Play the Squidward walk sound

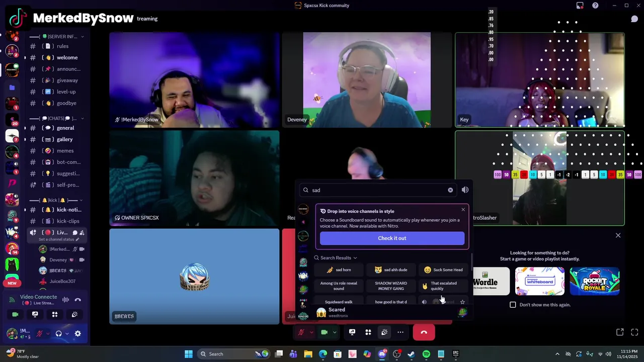pyautogui.click(x=339, y=302)
